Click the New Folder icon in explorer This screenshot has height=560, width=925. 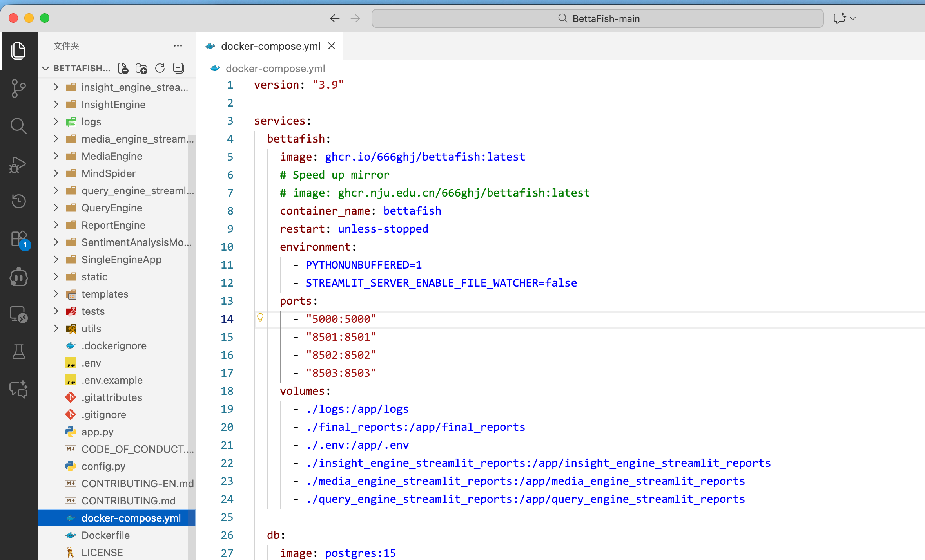coord(141,69)
